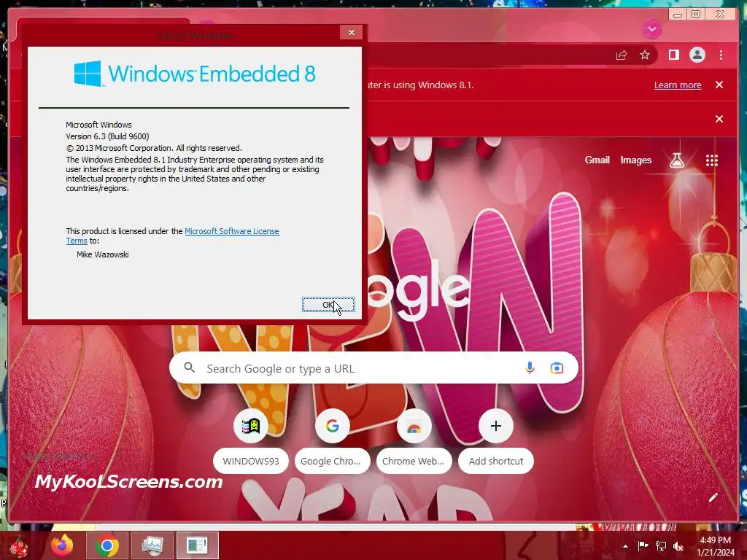Click the magnifier icon in the search box
Screen dimensions: 747x560
point(190,367)
